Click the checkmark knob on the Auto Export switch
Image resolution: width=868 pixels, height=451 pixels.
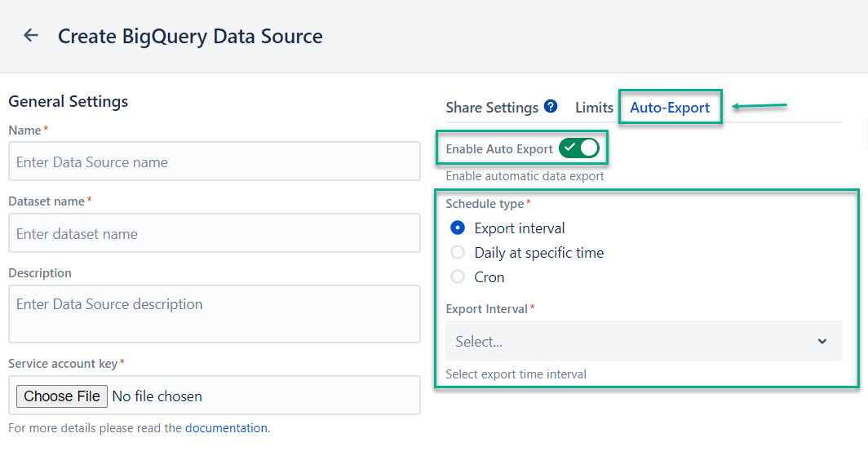(570, 148)
